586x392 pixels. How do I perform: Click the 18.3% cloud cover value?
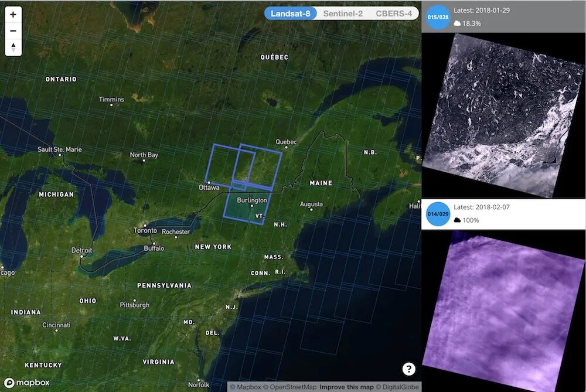click(472, 23)
